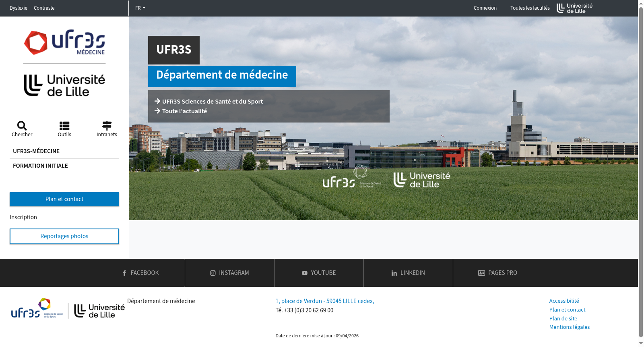The width and height of the screenshot is (644, 347).
Task: Open the Outils tools icon
Action: tap(64, 129)
